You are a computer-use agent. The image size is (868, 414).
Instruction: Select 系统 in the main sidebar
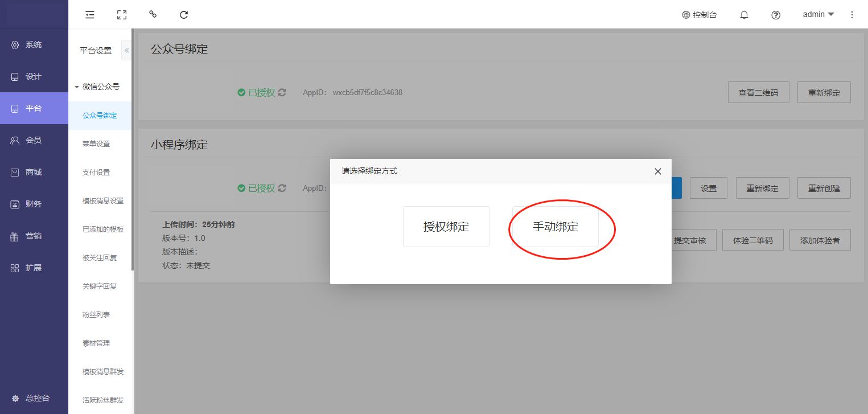34,44
